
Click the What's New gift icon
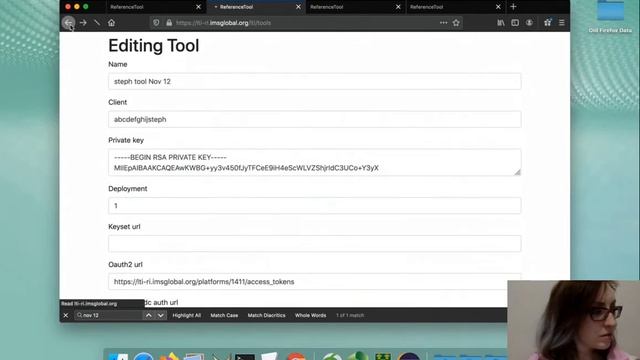[548, 23]
